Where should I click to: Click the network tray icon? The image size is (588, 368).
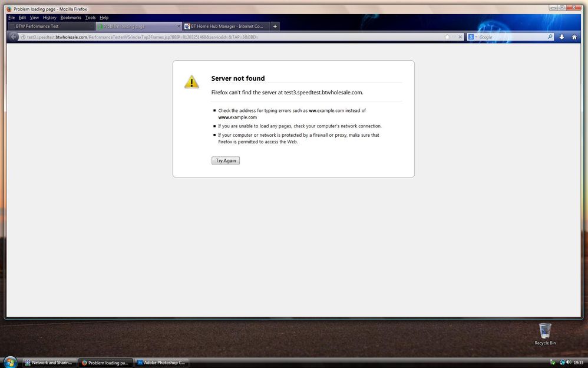click(x=561, y=362)
